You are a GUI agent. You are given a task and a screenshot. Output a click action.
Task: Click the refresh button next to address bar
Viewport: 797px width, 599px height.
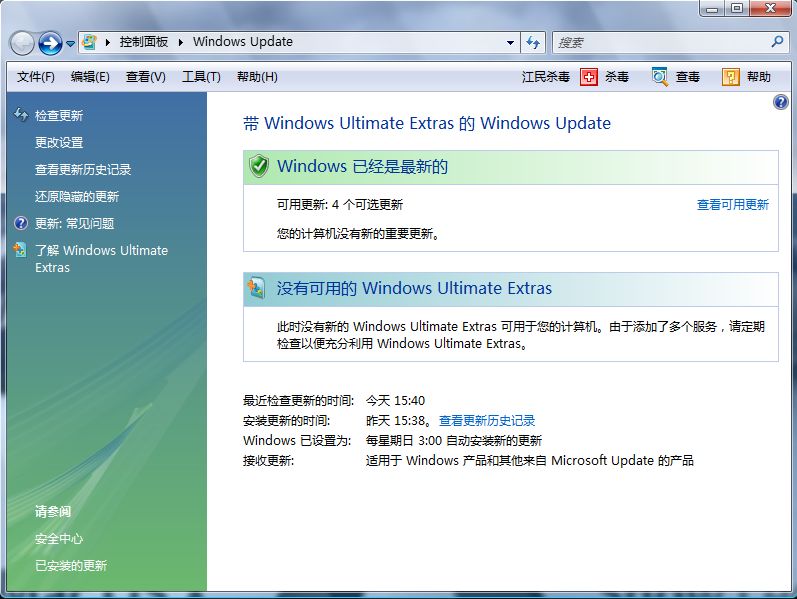tap(533, 43)
